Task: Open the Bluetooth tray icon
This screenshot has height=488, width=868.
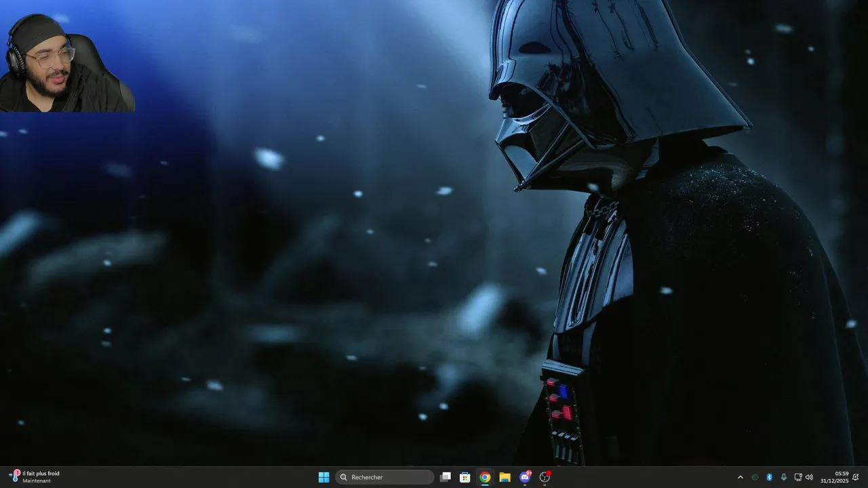Action: pyautogui.click(x=769, y=477)
